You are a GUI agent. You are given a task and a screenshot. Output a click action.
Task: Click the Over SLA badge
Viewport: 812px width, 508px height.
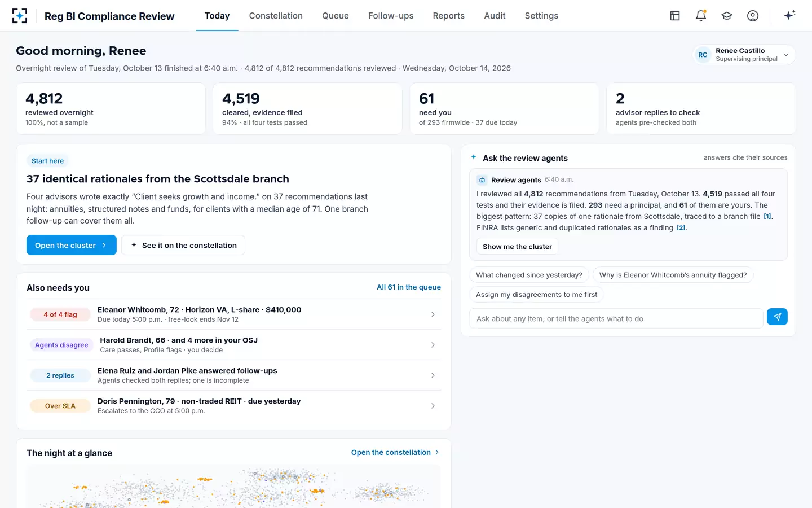[60, 406]
